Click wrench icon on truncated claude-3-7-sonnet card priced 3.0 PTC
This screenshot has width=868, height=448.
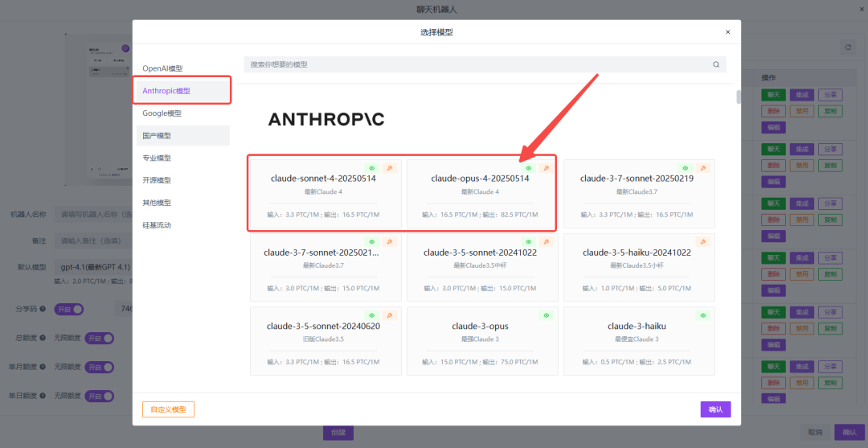pos(390,241)
